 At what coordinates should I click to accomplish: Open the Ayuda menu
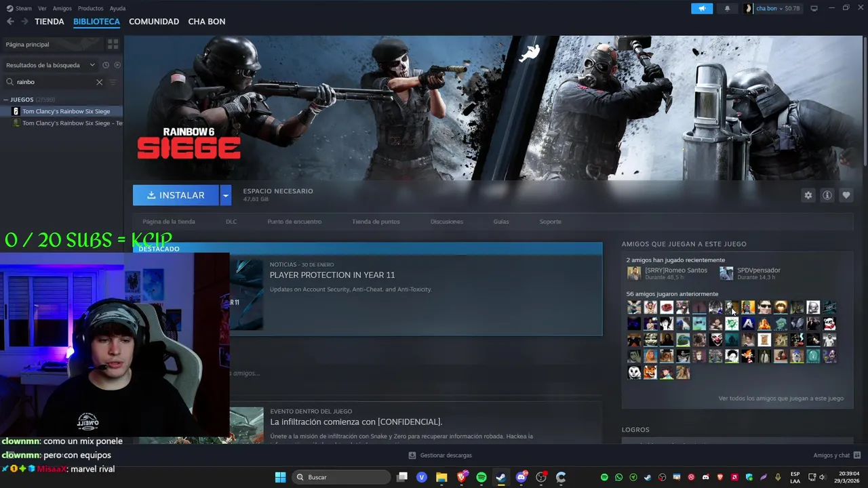point(117,8)
